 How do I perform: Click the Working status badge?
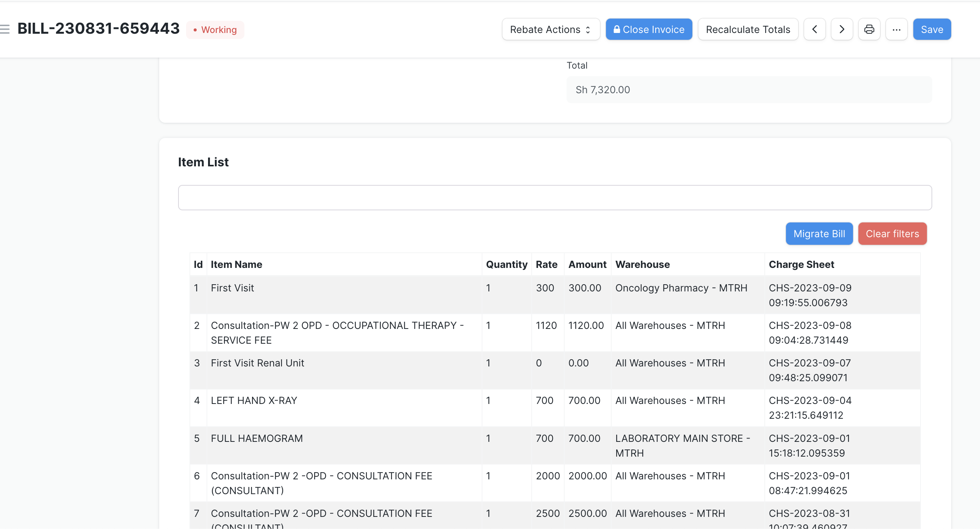(215, 30)
